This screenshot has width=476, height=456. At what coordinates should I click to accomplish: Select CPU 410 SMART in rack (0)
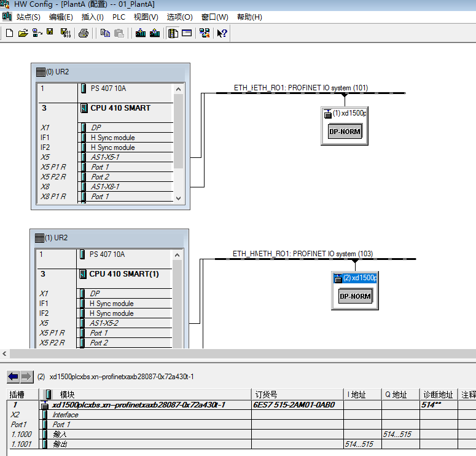[x=120, y=108]
